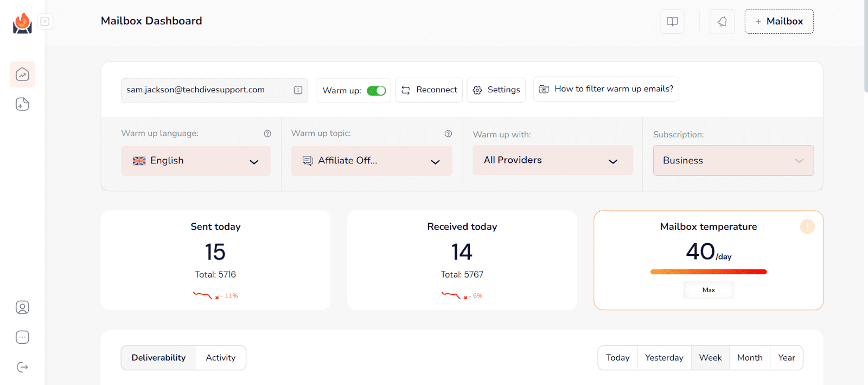Click the add mailbox icon in sidebar

tap(22, 104)
